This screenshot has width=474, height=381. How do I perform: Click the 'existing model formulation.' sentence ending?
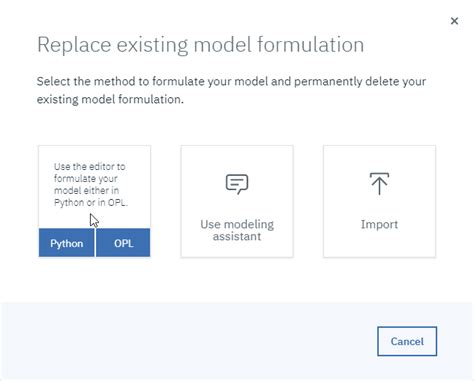tap(110, 99)
